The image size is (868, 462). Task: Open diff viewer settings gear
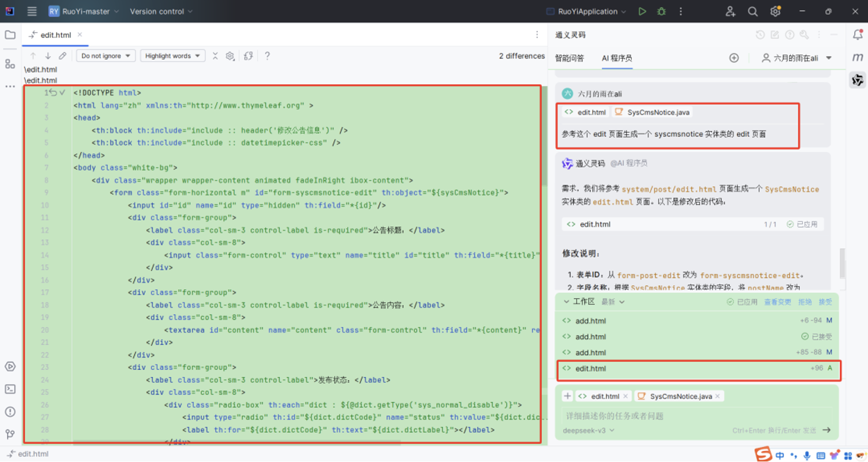230,56
